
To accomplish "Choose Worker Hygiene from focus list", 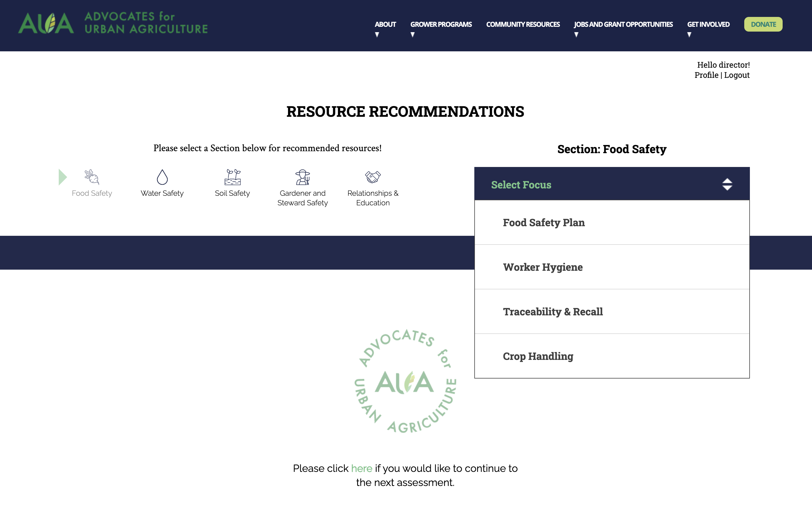I will [543, 267].
